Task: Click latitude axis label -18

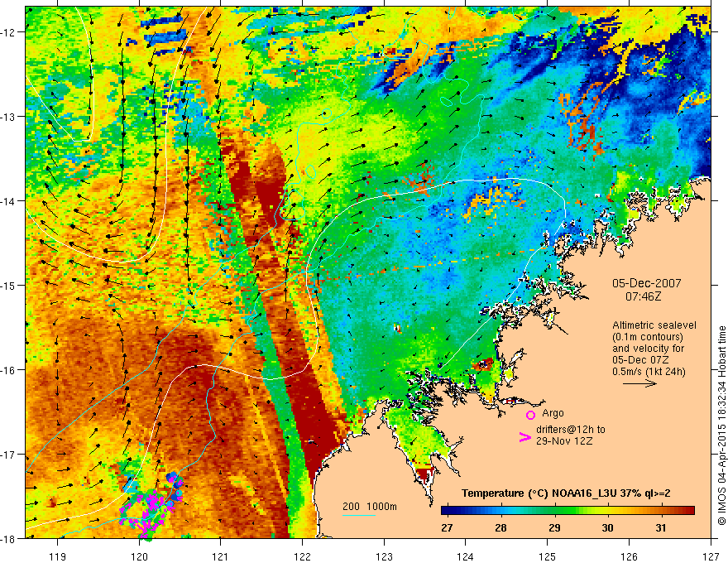Action: [9, 538]
